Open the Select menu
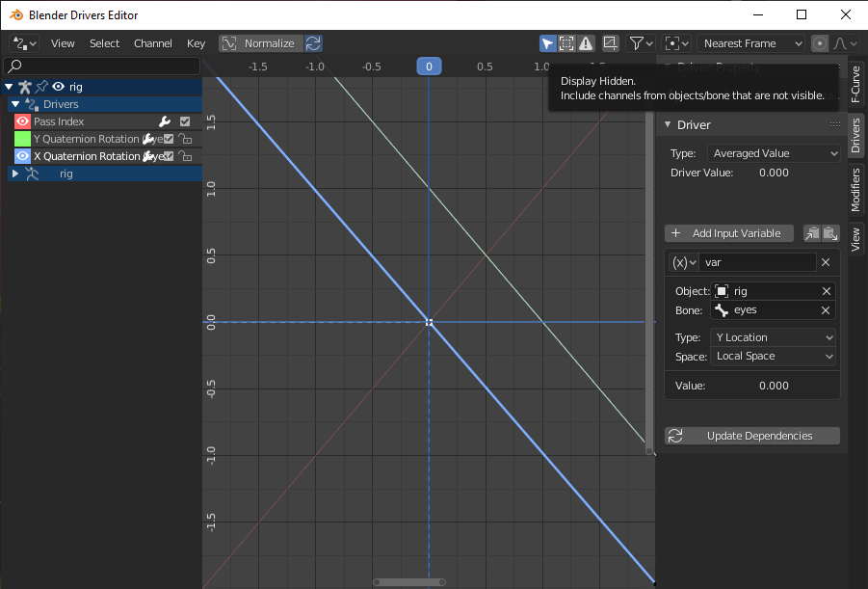The height and width of the screenshot is (589, 868). pyautogui.click(x=105, y=43)
